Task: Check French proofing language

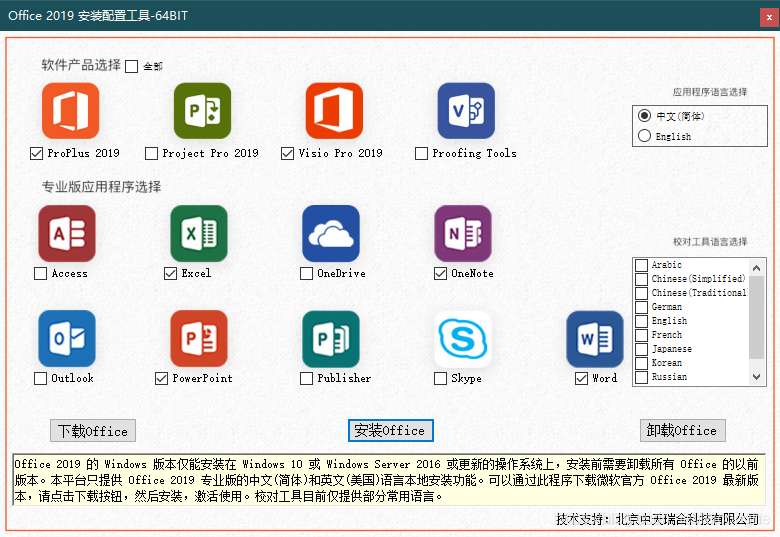Action: click(642, 335)
